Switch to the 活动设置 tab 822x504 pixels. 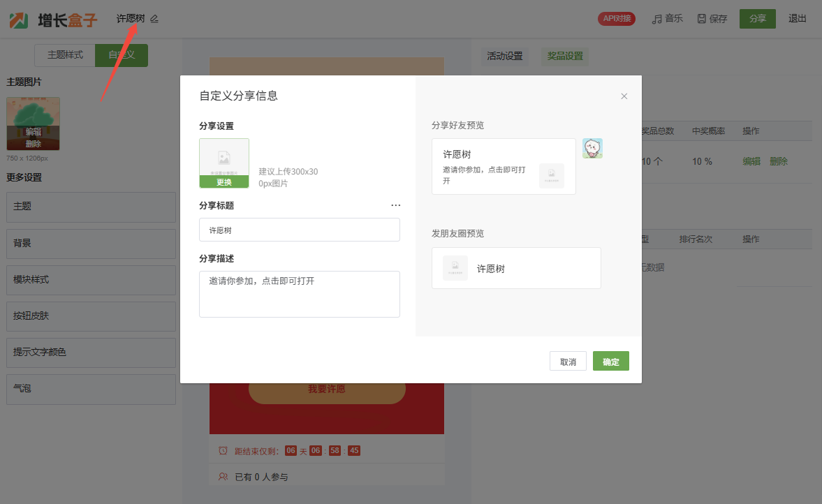click(504, 56)
